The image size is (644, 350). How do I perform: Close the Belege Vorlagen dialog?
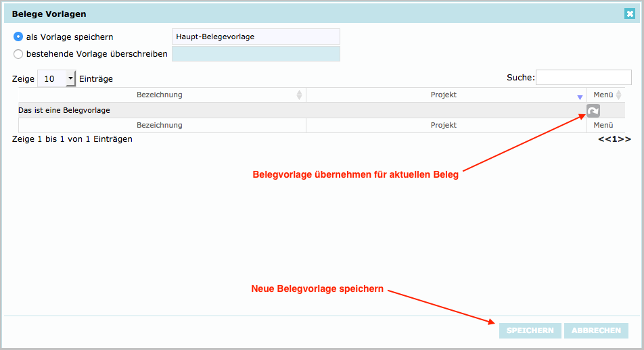(x=629, y=14)
